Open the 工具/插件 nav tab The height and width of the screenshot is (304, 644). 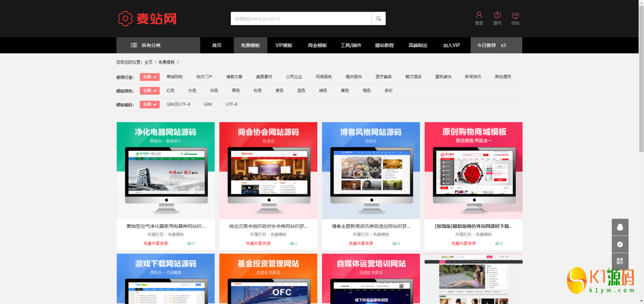click(x=351, y=45)
